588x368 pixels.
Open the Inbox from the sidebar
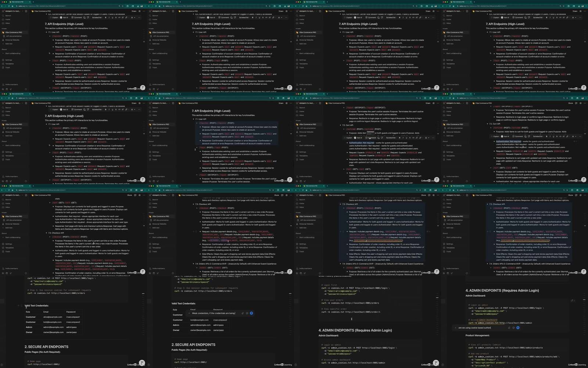point(8,23)
